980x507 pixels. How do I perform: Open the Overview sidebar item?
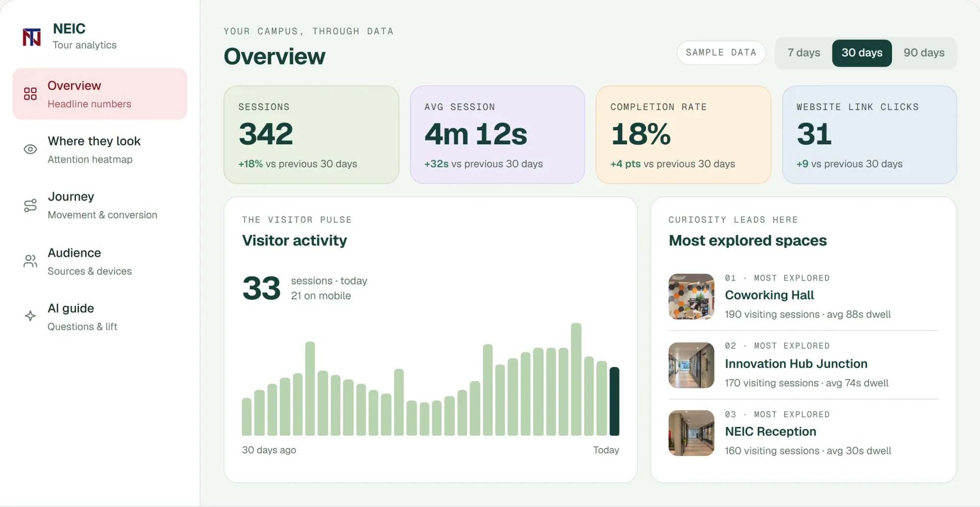[100, 94]
